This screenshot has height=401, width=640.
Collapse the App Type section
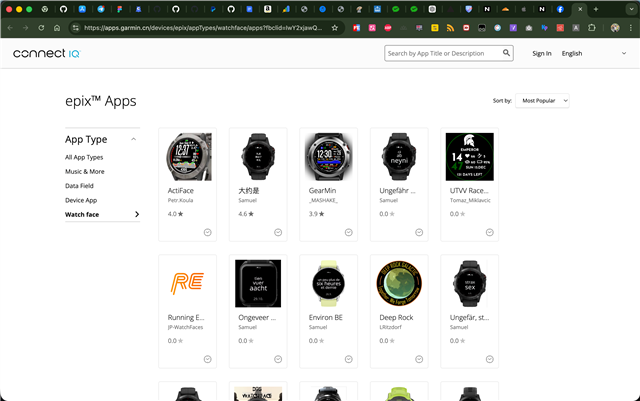(x=132, y=140)
